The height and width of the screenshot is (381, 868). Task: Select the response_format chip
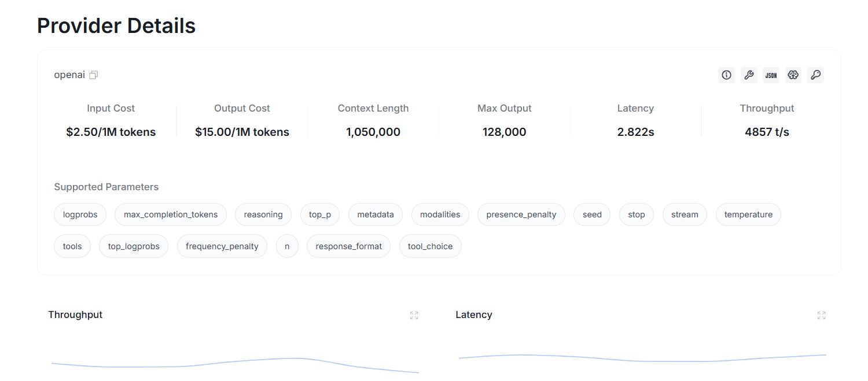[348, 246]
